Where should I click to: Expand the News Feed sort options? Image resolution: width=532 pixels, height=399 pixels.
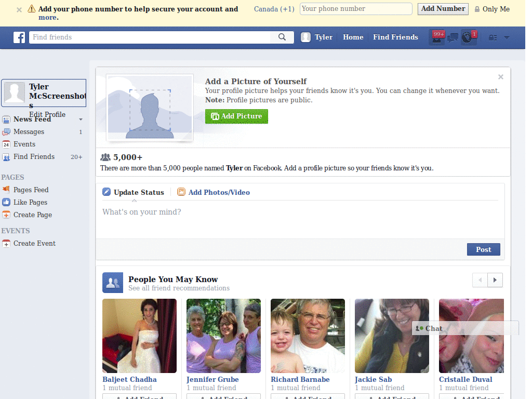pyautogui.click(x=80, y=119)
